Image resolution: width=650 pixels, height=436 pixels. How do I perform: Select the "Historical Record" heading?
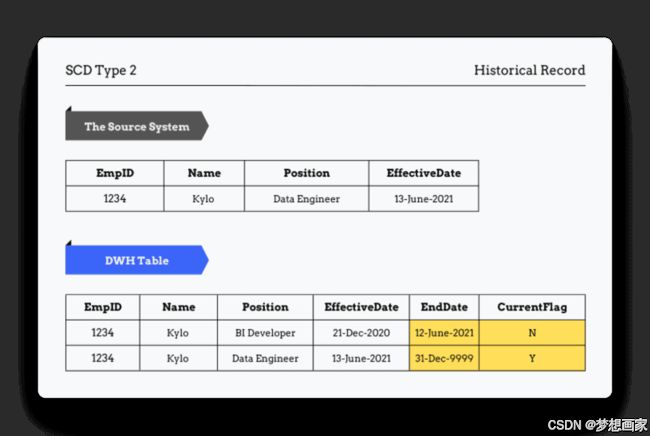pos(529,70)
